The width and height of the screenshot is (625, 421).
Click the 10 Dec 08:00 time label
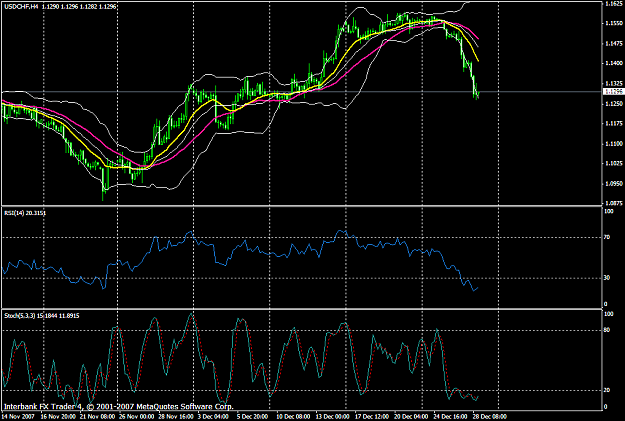293,417
